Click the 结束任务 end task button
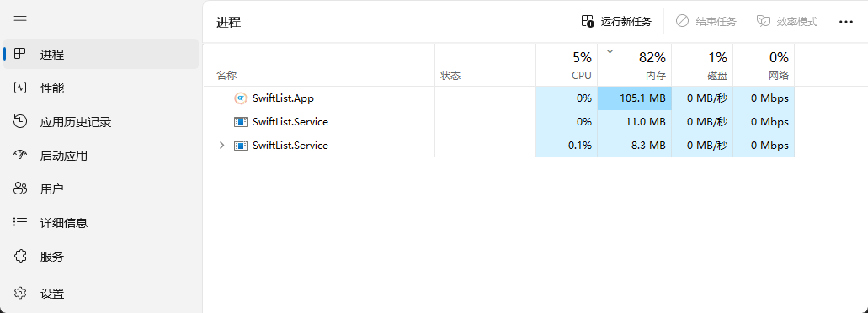The image size is (868, 313). point(706,22)
